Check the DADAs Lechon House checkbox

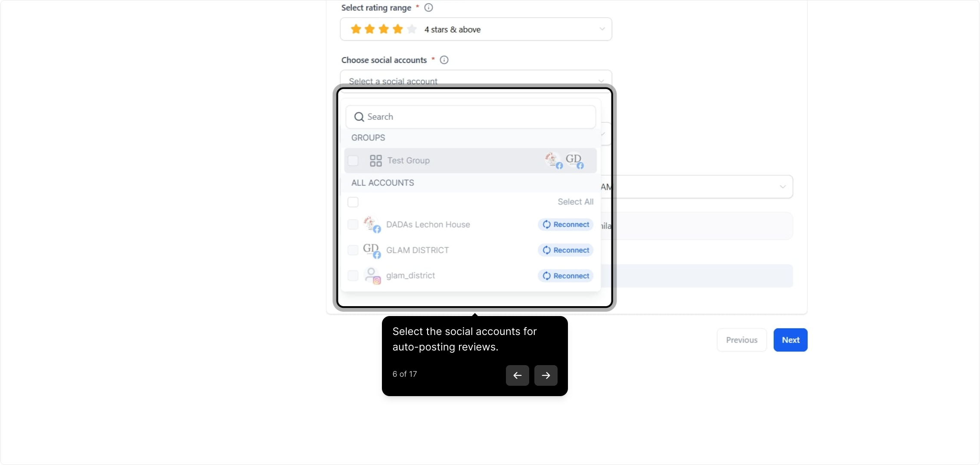tap(353, 224)
